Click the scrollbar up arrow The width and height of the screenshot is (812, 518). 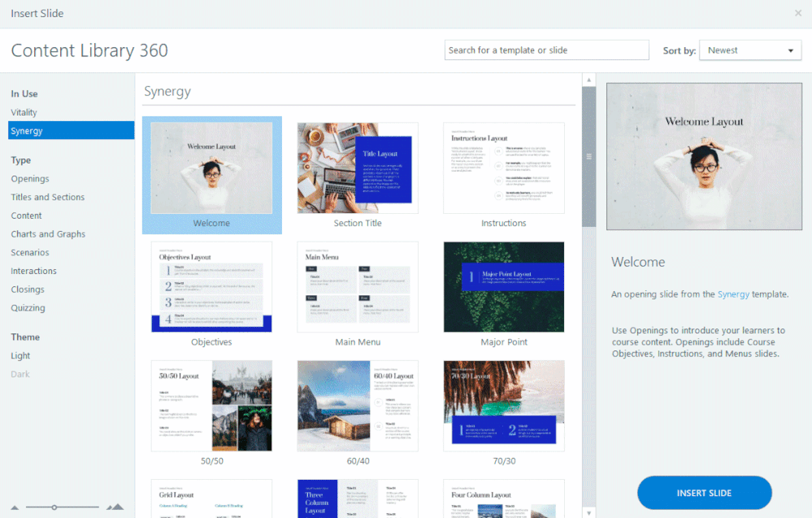coord(588,80)
